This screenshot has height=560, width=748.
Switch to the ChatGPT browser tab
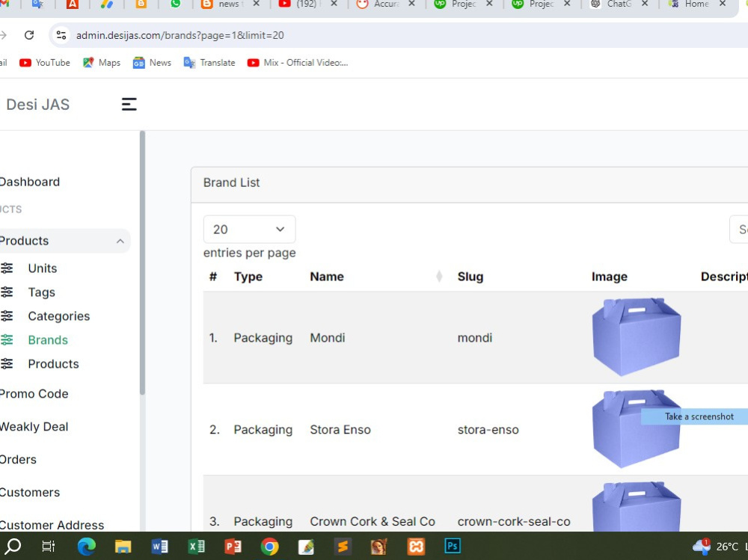tap(616, 4)
